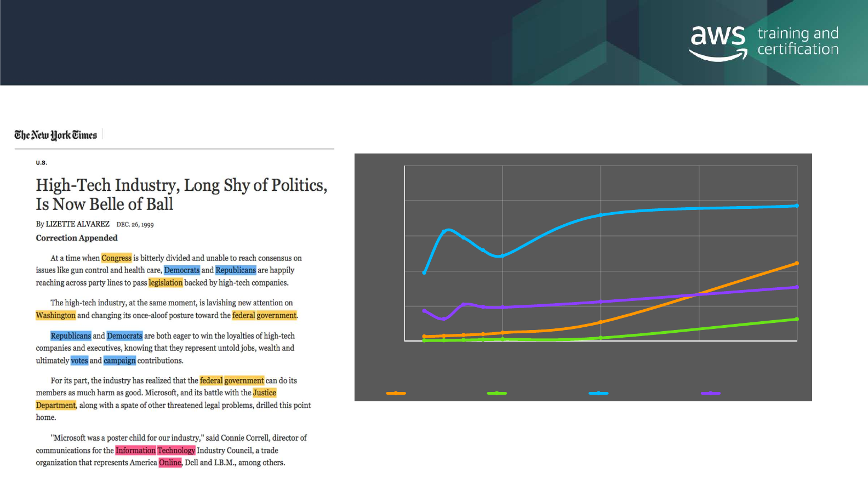868x489 pixels.
Task: Click the blue line's leftmost data point
Action: pyautogui.click(x=424, y=272)
